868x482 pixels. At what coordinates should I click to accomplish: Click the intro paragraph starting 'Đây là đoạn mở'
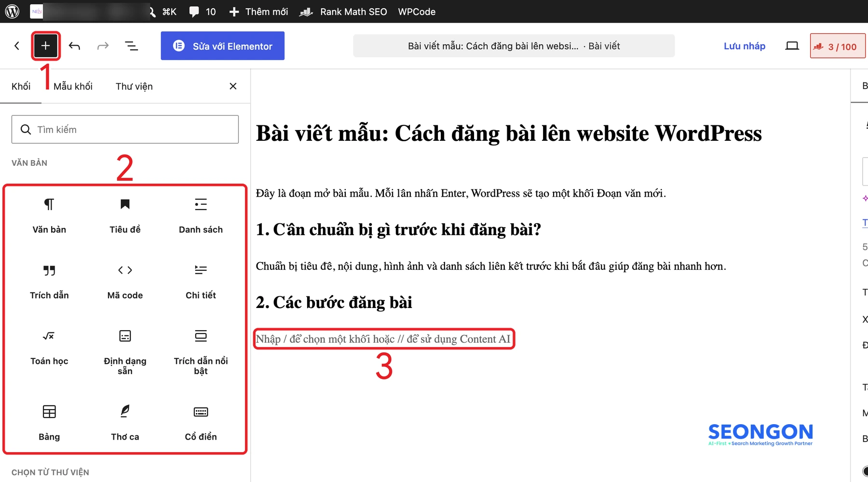[x=461, y=193]
